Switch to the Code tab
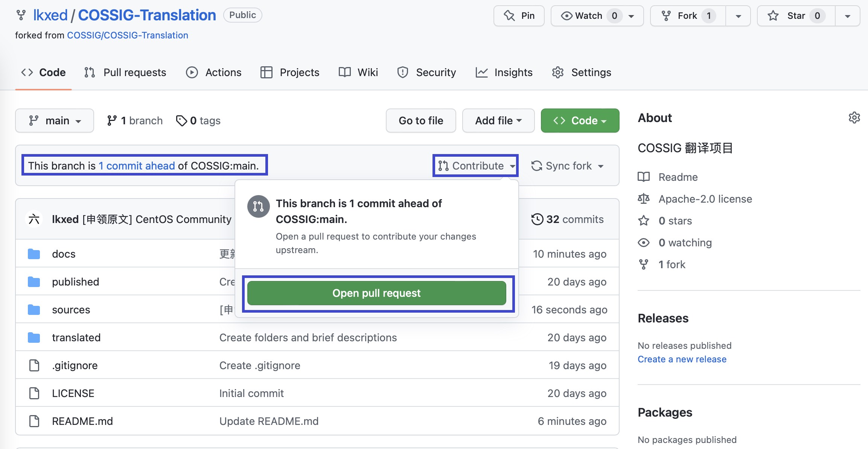 coord(43,72)
